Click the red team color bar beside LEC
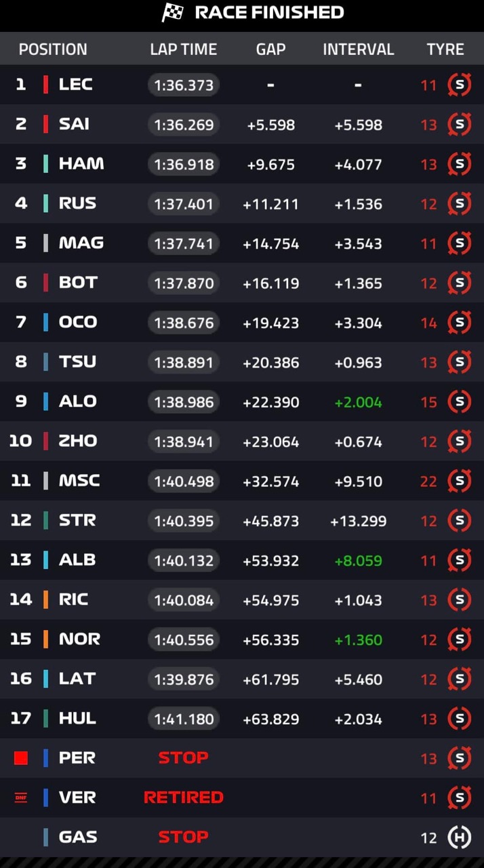Viewport: 484px width, 868px height. pyautogui.click(x=45, y=85)
